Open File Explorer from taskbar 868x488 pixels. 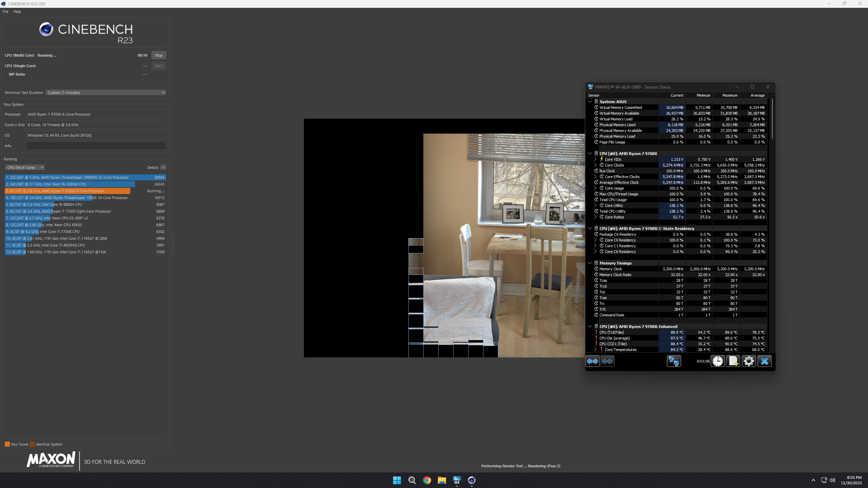click(442, 480)
